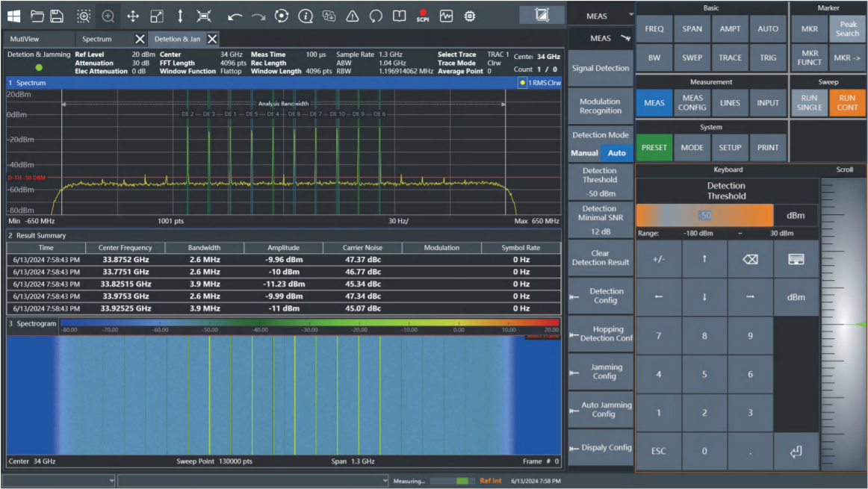
Task: Click the Center Frequency column header
Action: coord(125,247)
